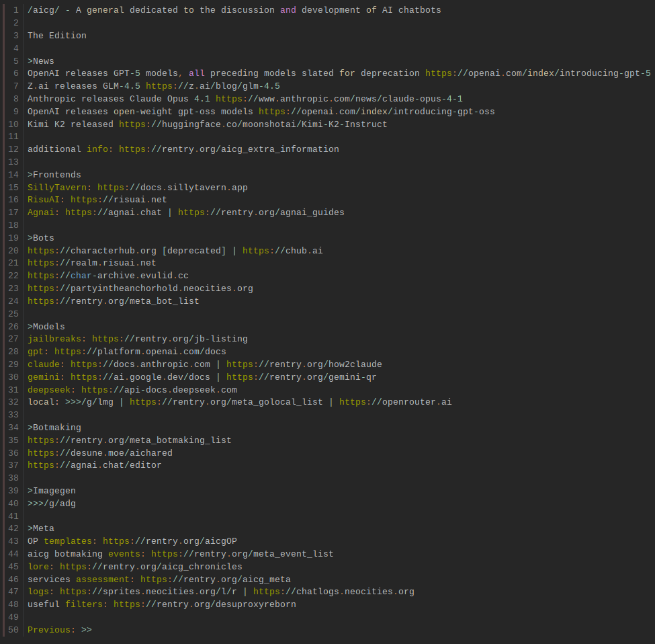Click the '>Models' heading text

pyautogui.click(x=46, y=327)
